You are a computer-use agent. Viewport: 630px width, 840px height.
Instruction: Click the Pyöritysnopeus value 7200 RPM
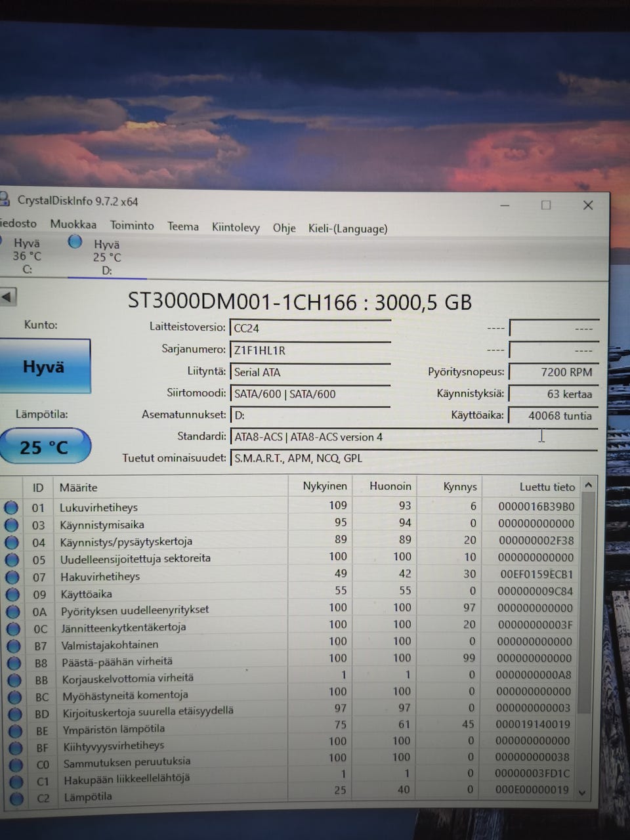pyautogui.click(x=554, y=372)
